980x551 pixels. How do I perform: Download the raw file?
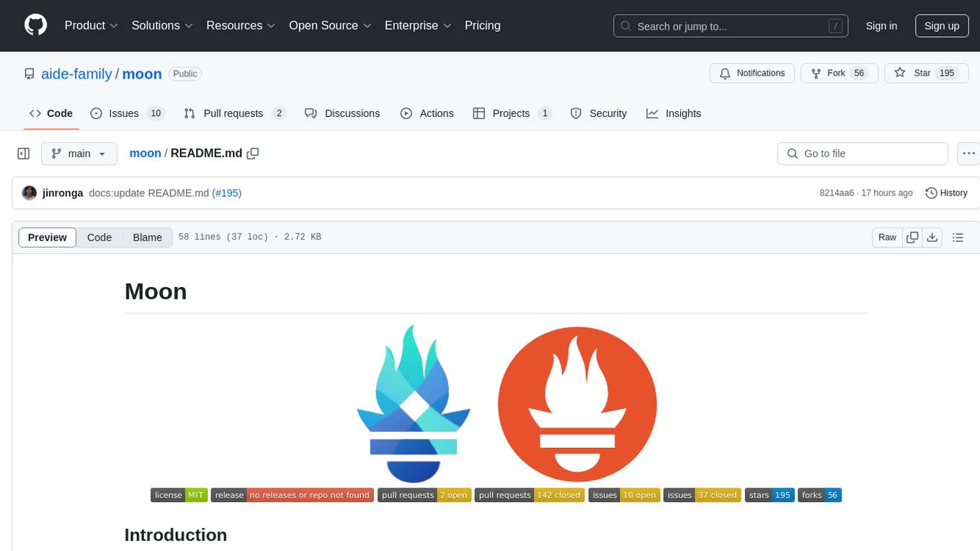[932, 237]
